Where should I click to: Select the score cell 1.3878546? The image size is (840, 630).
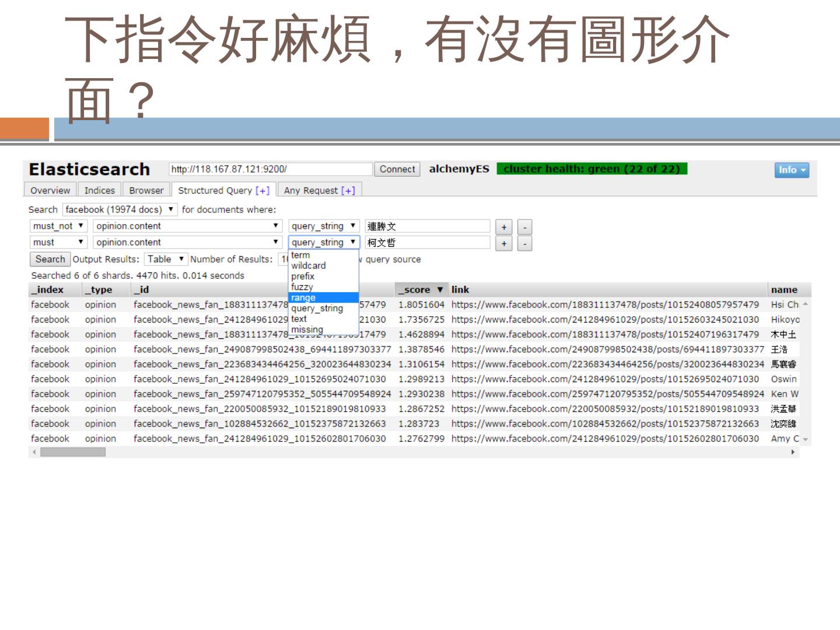point(421,349)
